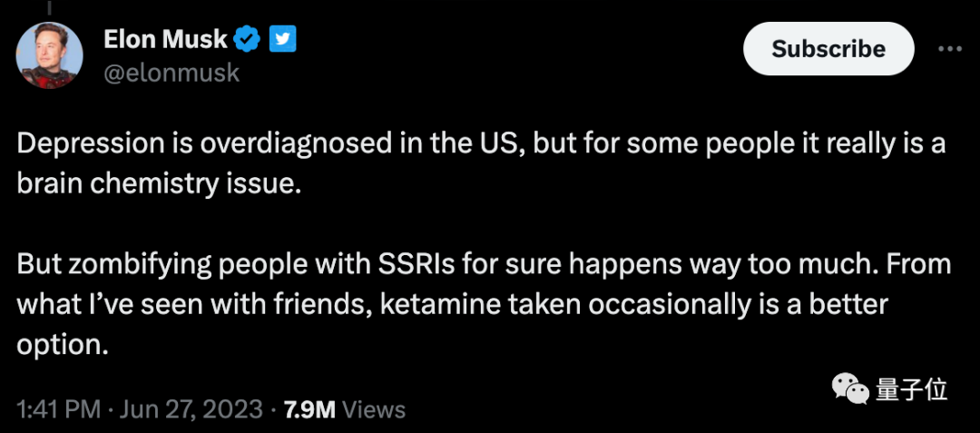Open the three-dot more options menu
The height and width of the screenshot is (433, 980).
[x=950, y=49]
